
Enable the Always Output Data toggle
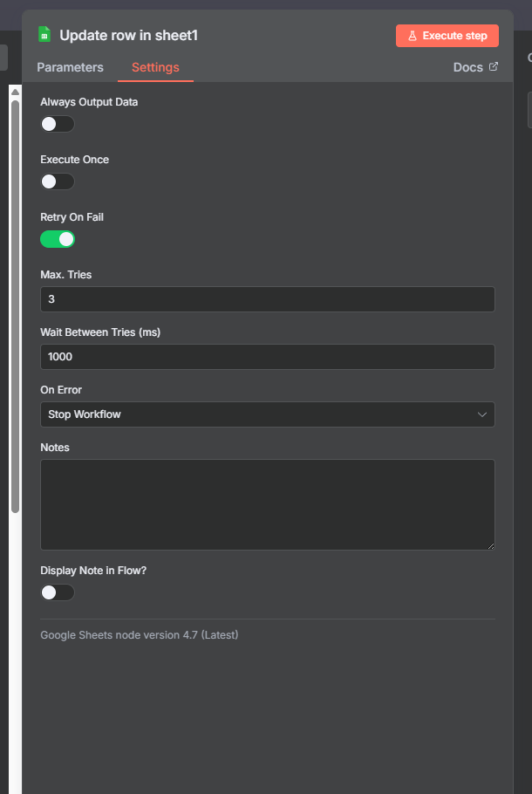pos(58,124)
